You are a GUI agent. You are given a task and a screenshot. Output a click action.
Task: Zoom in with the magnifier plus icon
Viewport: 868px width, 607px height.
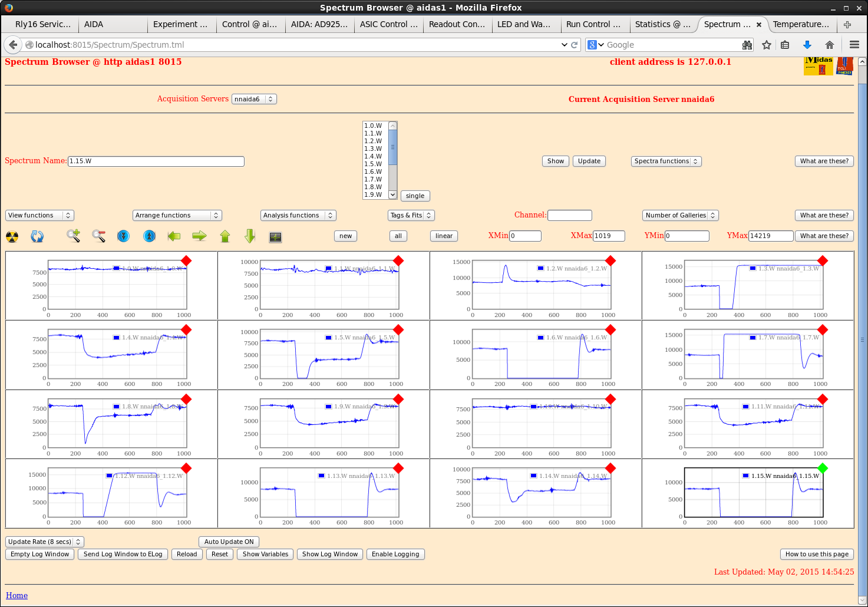[73, 236]
